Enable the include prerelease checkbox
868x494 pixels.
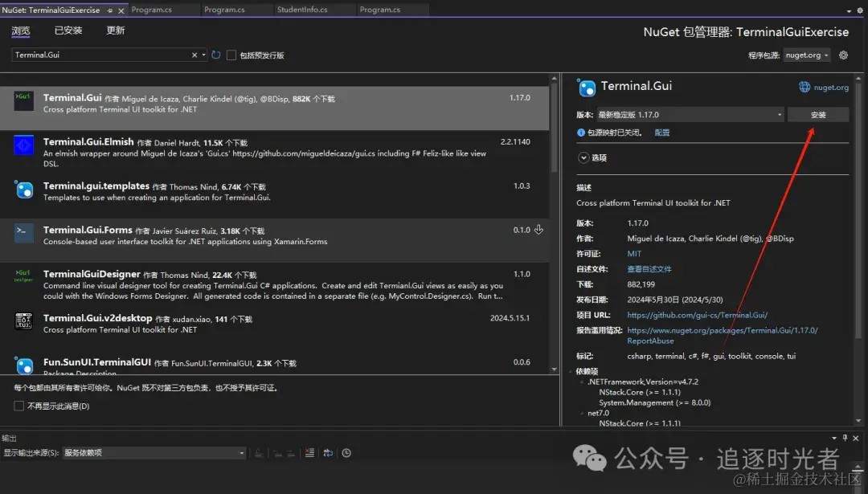[x=231, y=55]
